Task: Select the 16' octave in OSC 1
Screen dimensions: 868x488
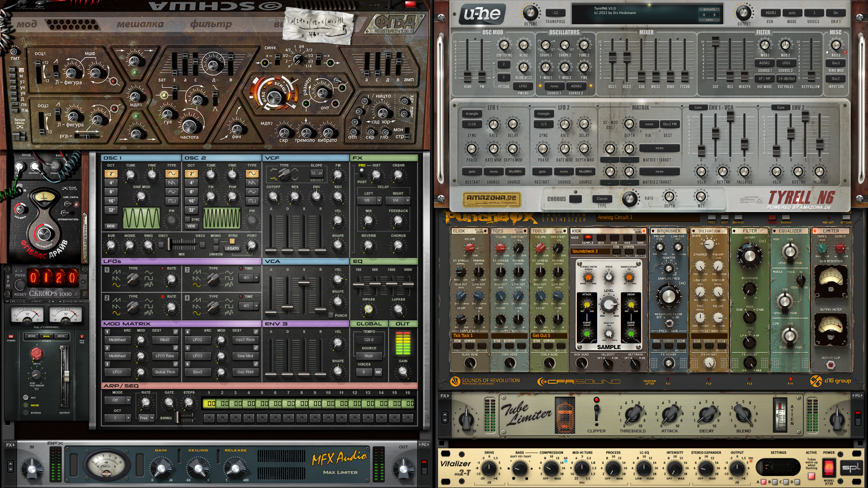Action: 111,201
